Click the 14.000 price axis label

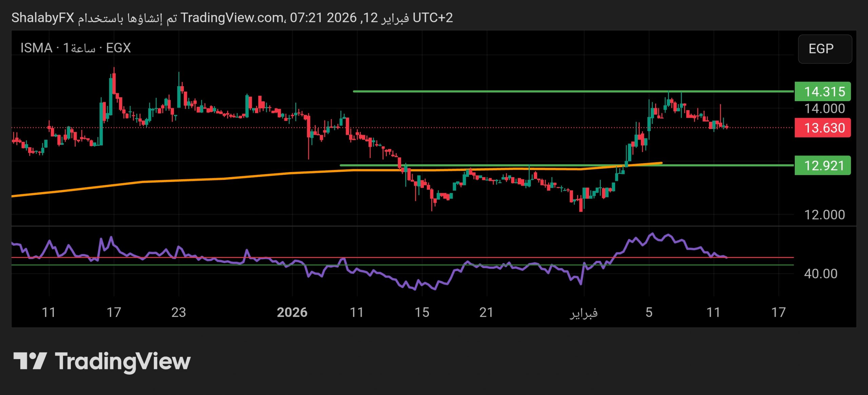[x=824, y=109]
